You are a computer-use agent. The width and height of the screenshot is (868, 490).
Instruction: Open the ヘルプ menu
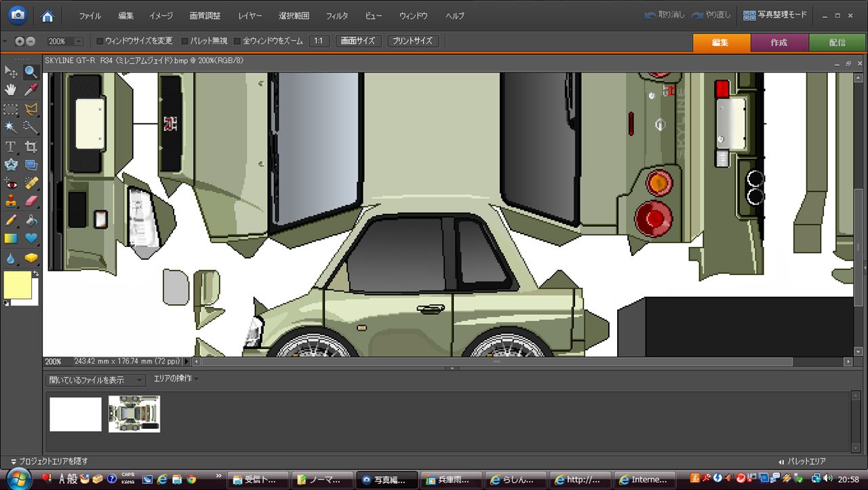click(455, 16)
